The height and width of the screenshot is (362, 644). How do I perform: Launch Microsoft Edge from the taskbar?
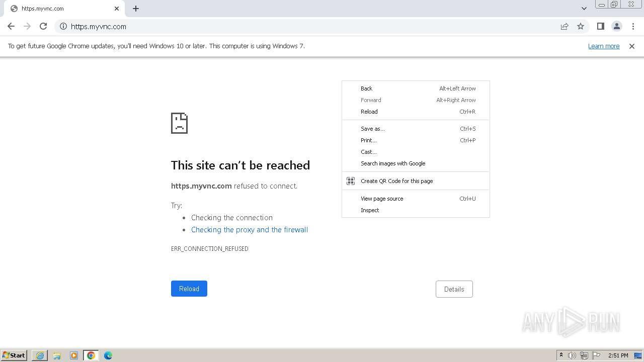click(108, 355)
